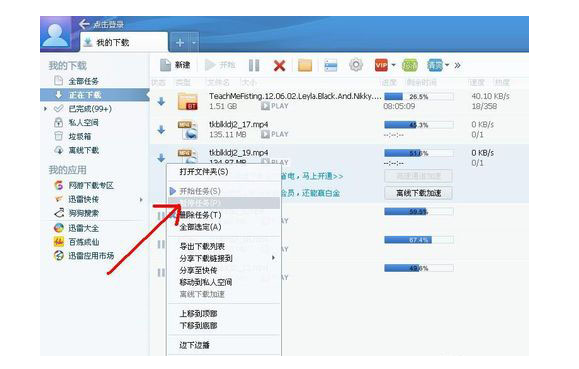
Task: Open 迅雷应用市场 app in sidebar
Action: [x=91, y=255]
